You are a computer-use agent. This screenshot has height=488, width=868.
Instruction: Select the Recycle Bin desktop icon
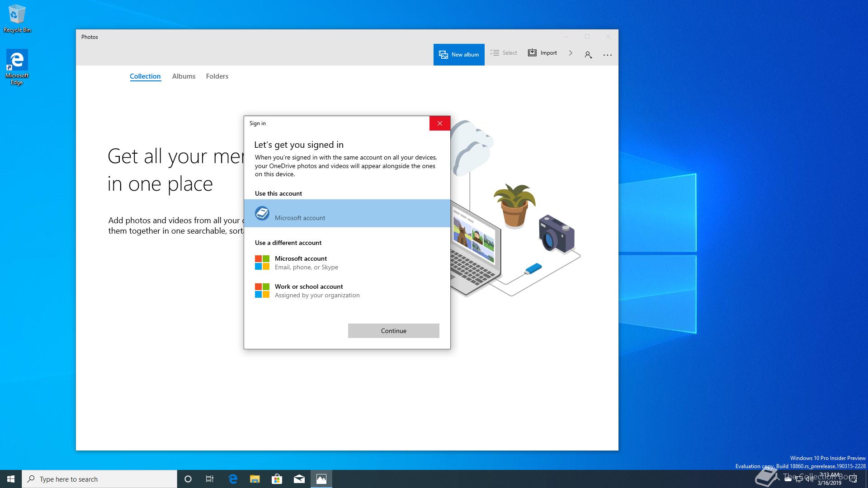(x=17, y=19)
